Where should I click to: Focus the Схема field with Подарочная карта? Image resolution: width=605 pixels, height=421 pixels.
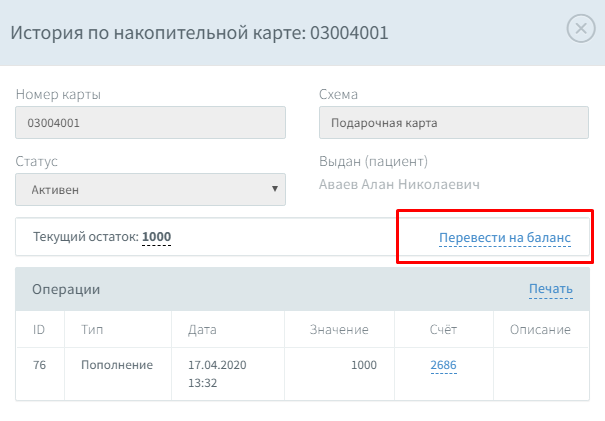point(454,123)
